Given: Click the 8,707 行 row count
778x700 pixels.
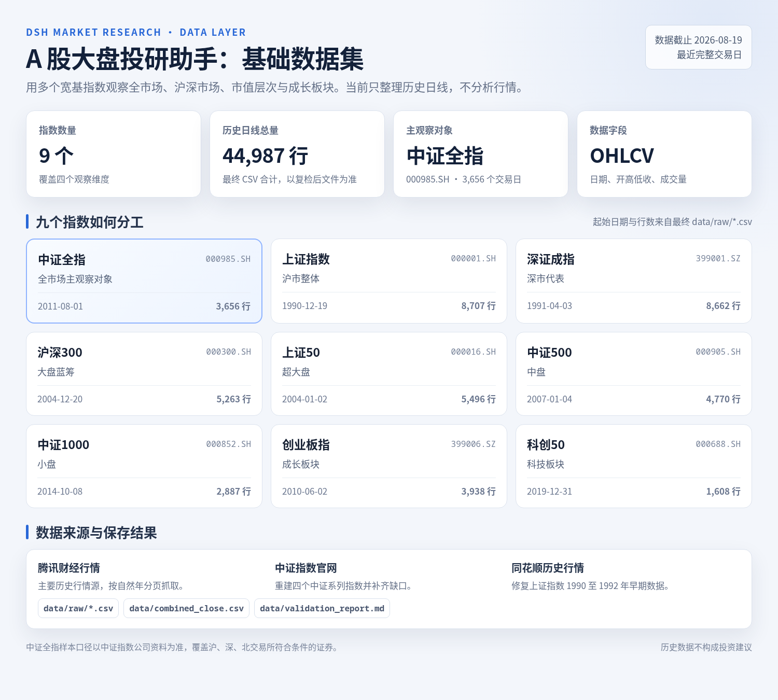Looking at the screenshot, I should pyautogui.click(x=478, y=306).
